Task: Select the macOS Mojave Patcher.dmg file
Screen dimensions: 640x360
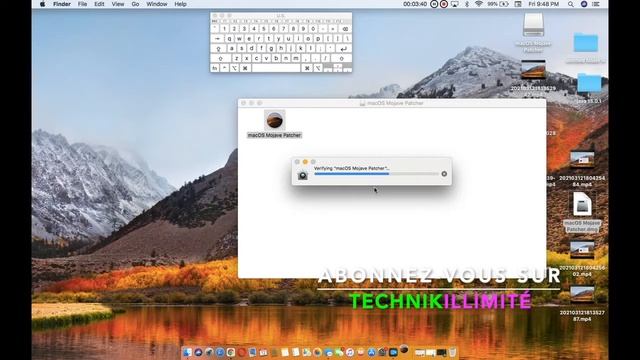Action: point(582,204)
